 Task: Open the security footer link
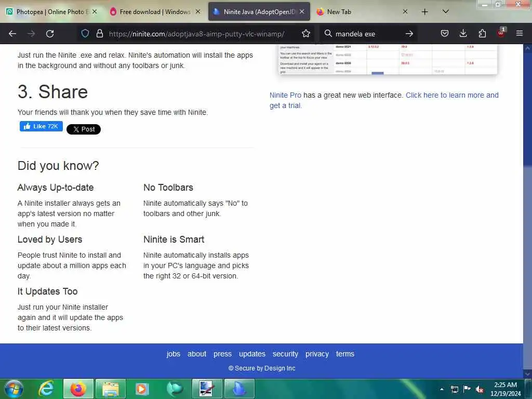click(285, 354)
